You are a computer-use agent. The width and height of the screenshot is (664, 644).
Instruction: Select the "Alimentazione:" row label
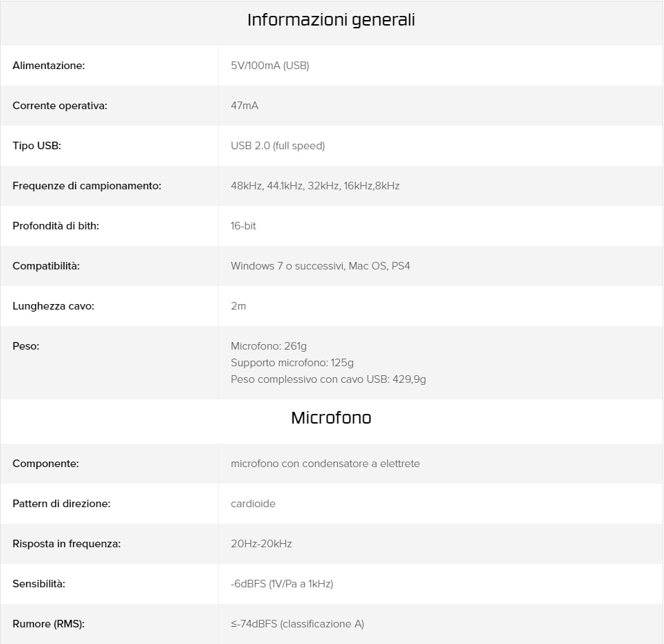pos(48,66)
